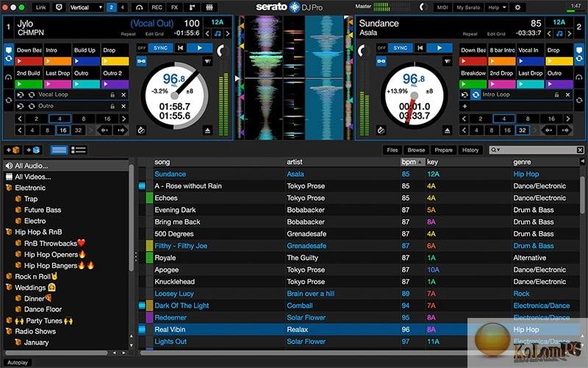Shift loop right on deck 2
The image size is (588, 368).
click(565, 130)
